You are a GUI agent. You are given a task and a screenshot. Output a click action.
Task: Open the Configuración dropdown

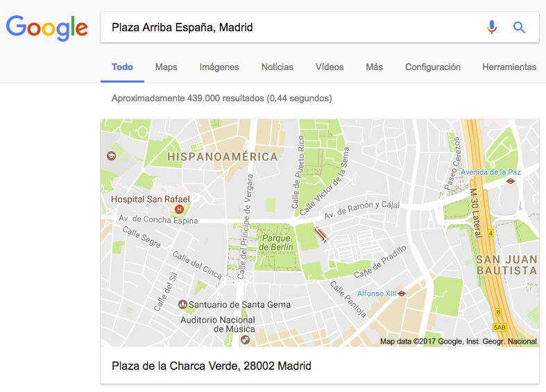(x=432, y=67)
